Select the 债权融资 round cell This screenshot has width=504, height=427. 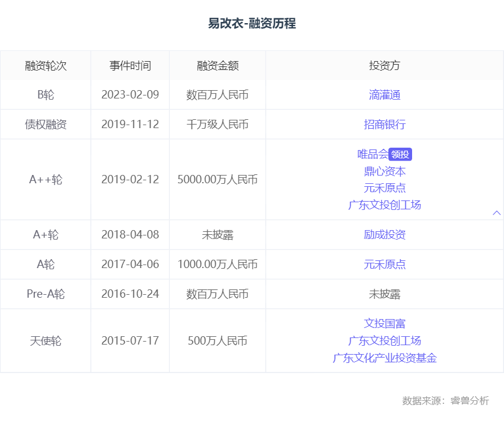pos(46,125)
